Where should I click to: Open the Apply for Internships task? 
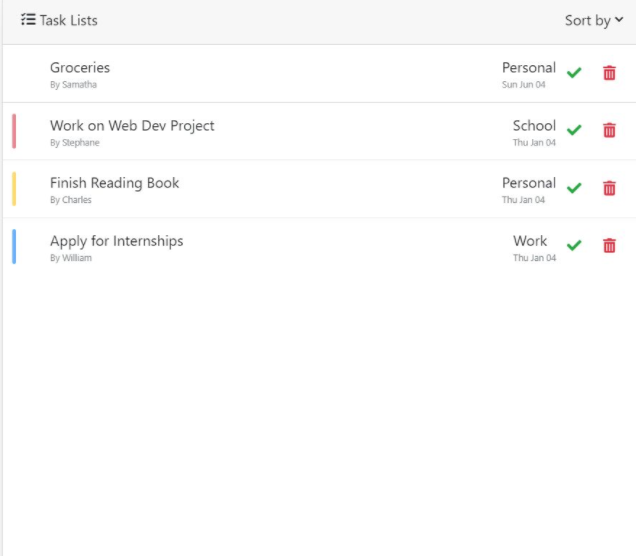coord(116,241)
